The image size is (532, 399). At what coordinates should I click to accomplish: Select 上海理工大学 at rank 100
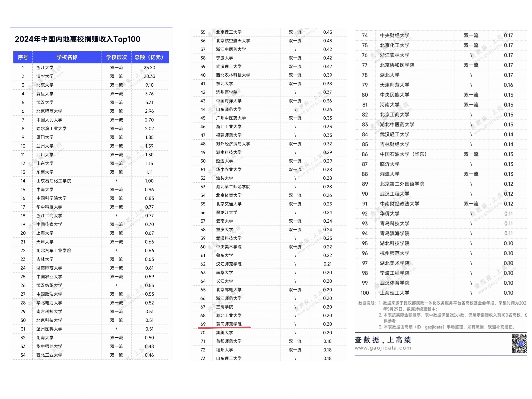click(394, 293)
